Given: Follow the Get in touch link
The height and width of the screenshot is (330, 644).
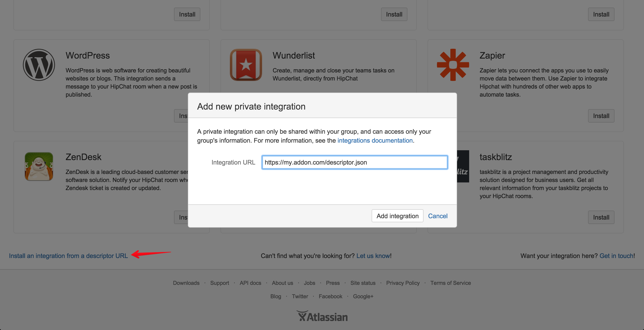Looking at the screenshot, I should (616, 256).
